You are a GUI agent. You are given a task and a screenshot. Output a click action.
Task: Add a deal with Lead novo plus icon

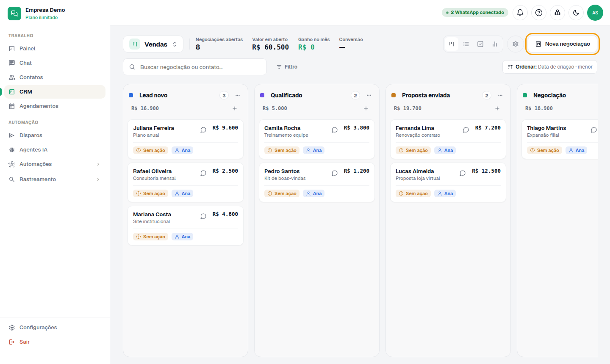coord(235,108)
